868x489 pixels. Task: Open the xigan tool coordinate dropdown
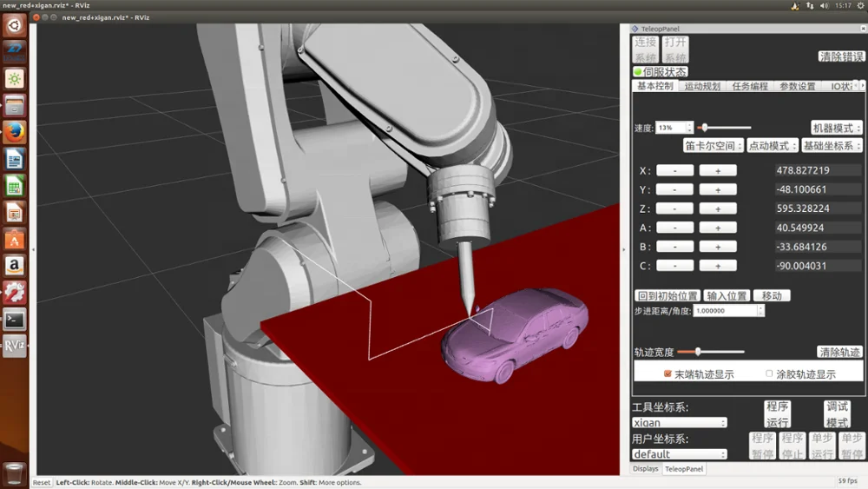point(680,423)
